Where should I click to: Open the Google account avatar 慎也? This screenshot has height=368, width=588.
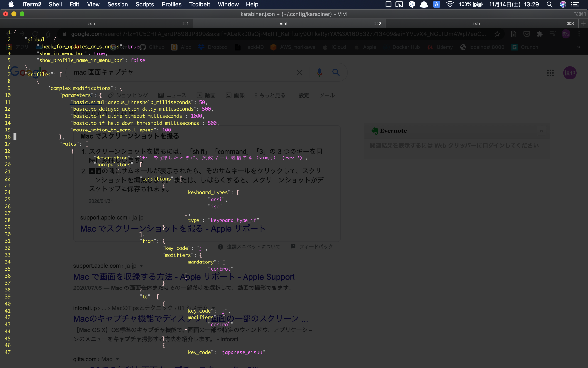tap(570, 73)
